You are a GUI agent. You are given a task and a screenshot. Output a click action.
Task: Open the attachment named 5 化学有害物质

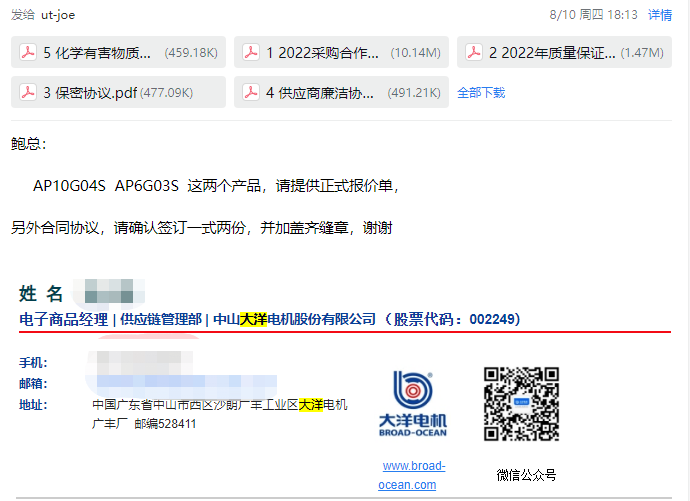tap(98, 52)
